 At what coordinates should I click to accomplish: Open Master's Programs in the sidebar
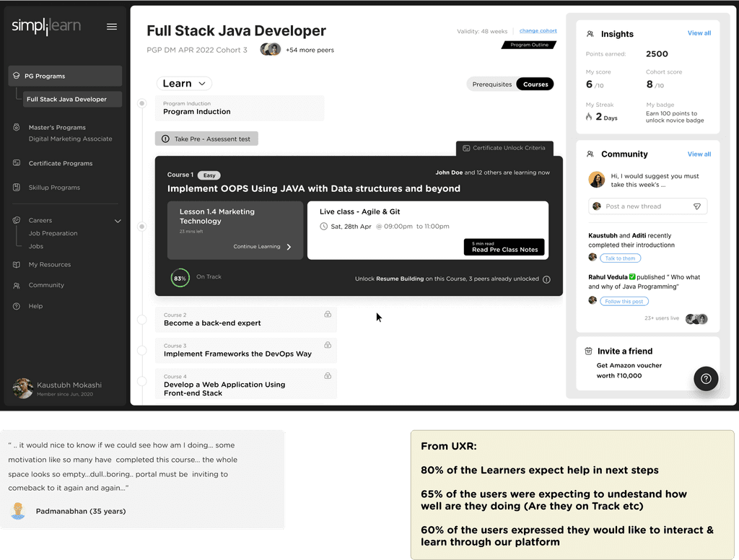(57, 127)
